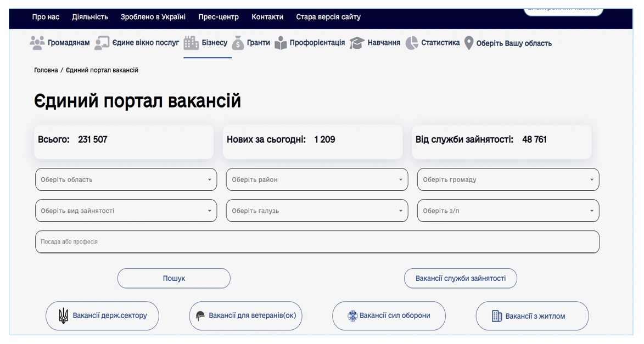Click the Єдиний портал вакансій heading
This screenshot has height=344, width=644.
(x=137, y=101)
